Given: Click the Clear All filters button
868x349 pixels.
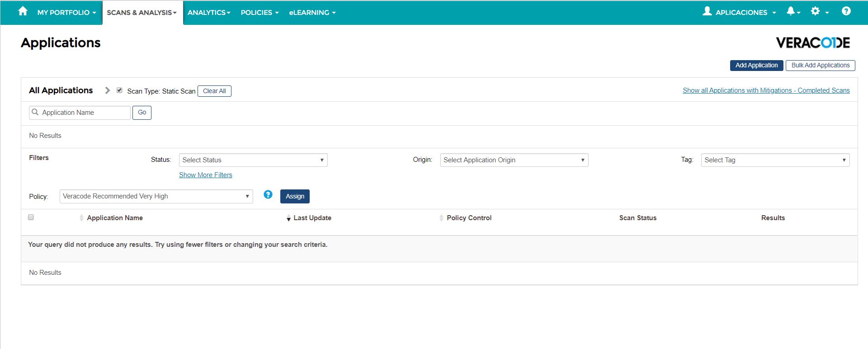Looking at the screenshot, I should tap(214, 91).
